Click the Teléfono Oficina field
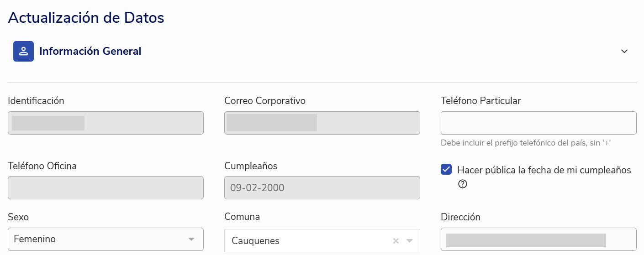Screen dimensions: 644x255 106,187
